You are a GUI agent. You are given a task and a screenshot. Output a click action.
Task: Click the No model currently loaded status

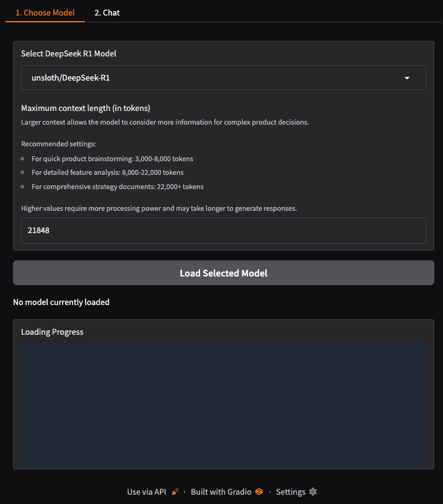pos(61,303)
